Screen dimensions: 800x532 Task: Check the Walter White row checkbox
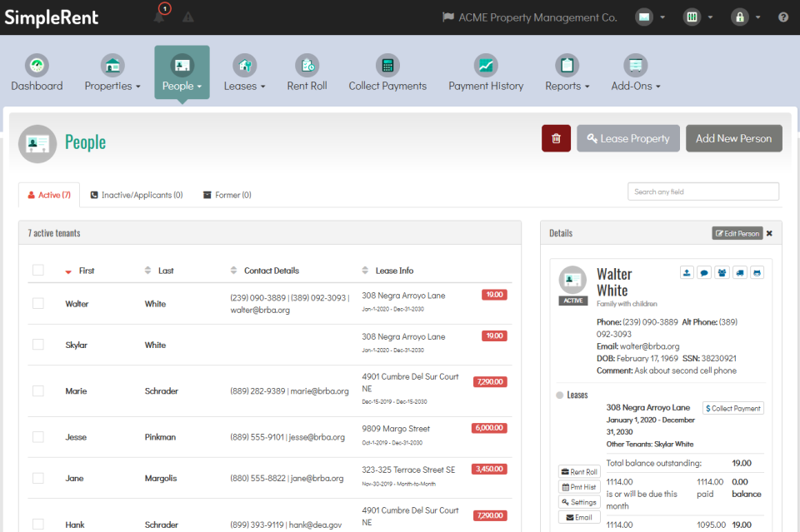point(38,303)
